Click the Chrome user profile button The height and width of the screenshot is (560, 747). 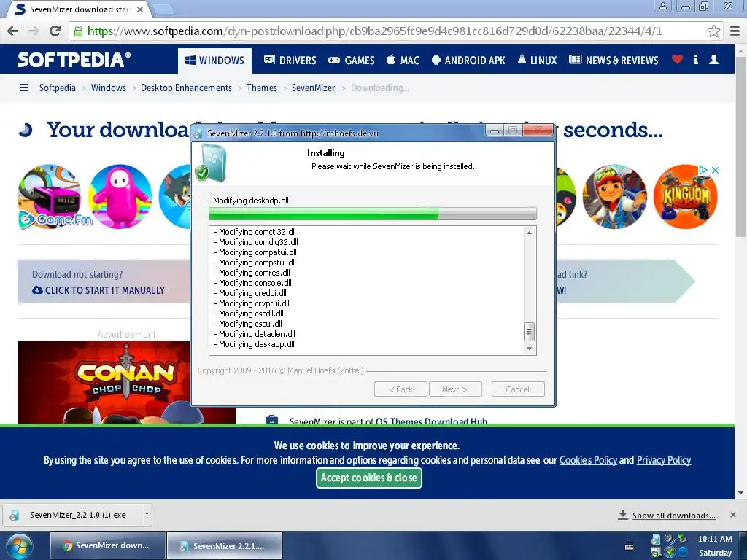click(x=662, y=6)
